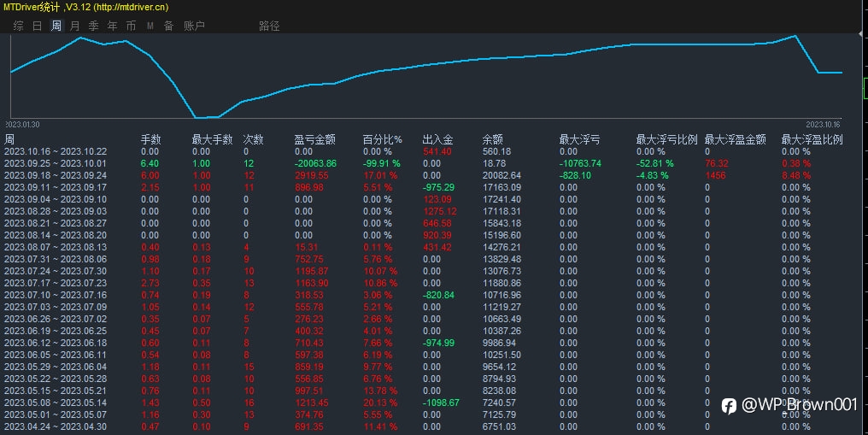Click the balance value 560.18
The image size is (868, 435).
click(x=496, y=151)
